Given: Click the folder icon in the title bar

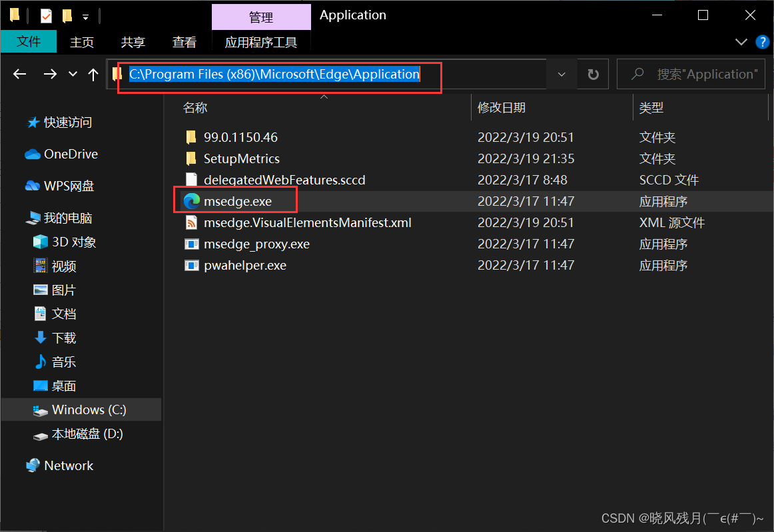Looking at the screenshot, I should (15, 15).
